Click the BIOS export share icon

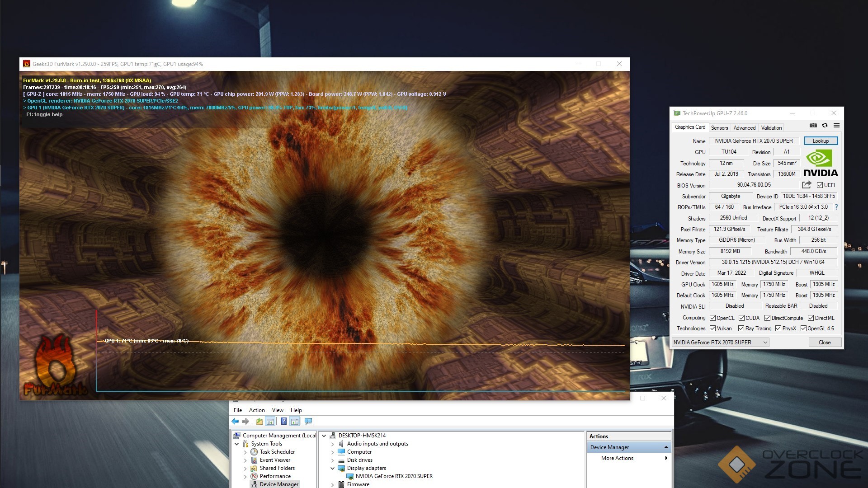(807, 185)
